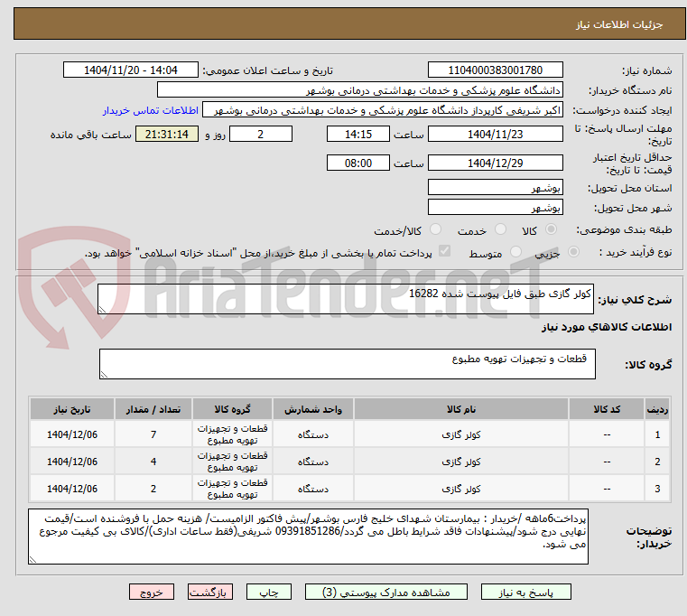The image size is (687, 616).
Task: Click کولر گازی in row 1
Action: (461, 434)
